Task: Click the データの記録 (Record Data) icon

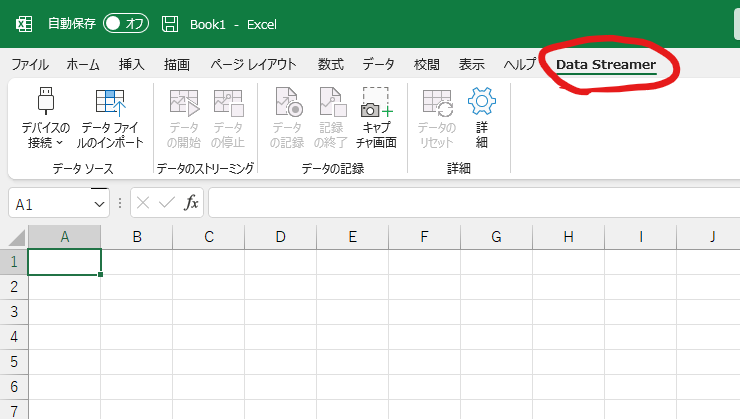Action: 288,103
